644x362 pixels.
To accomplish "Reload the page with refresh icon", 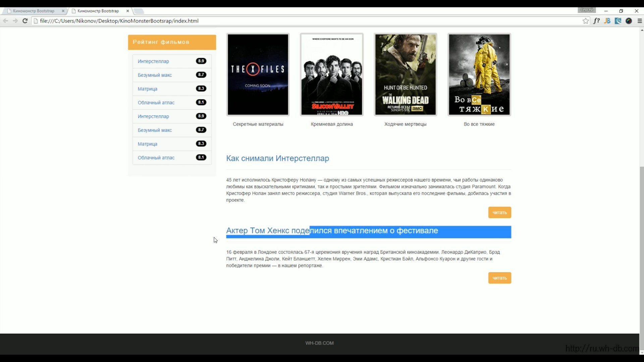I will coord(25,21).
